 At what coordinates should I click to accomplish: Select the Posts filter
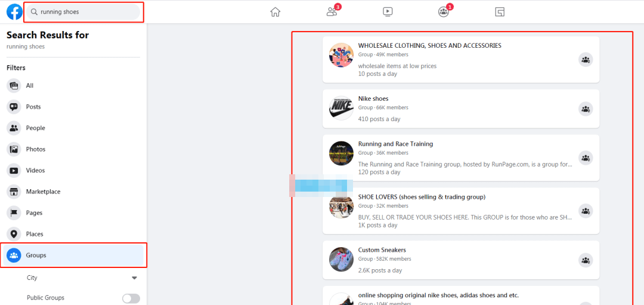click(73, 107)
